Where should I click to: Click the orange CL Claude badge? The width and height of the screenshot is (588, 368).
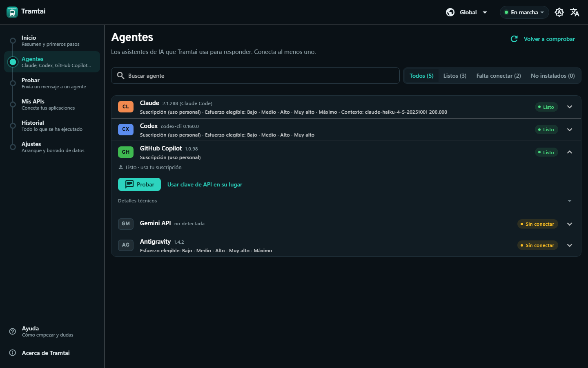pos(126,107)
